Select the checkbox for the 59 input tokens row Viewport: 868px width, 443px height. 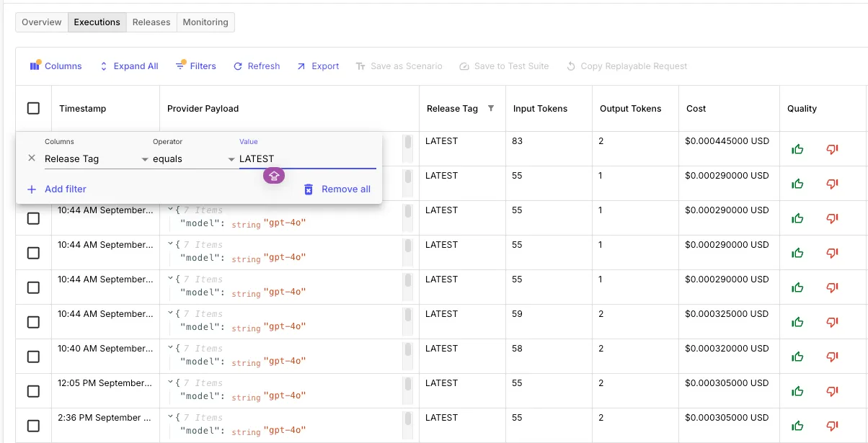click(x=33, y=322)
